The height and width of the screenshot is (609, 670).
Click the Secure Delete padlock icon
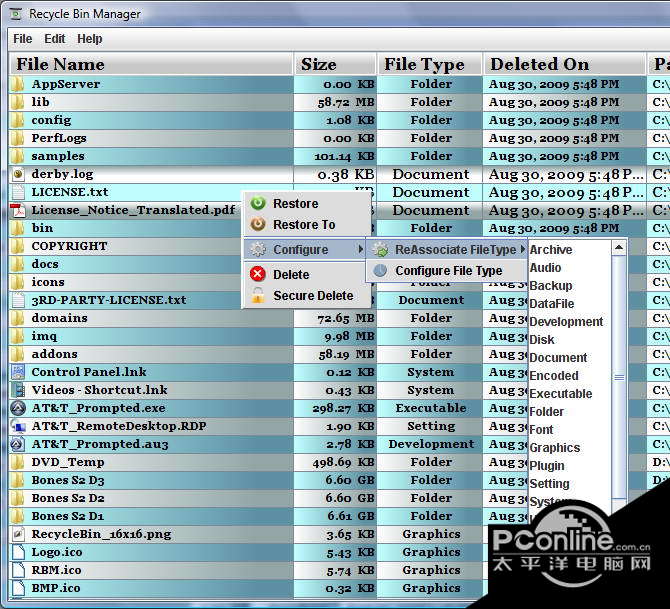pyautogui.click(x=258, y=295)
